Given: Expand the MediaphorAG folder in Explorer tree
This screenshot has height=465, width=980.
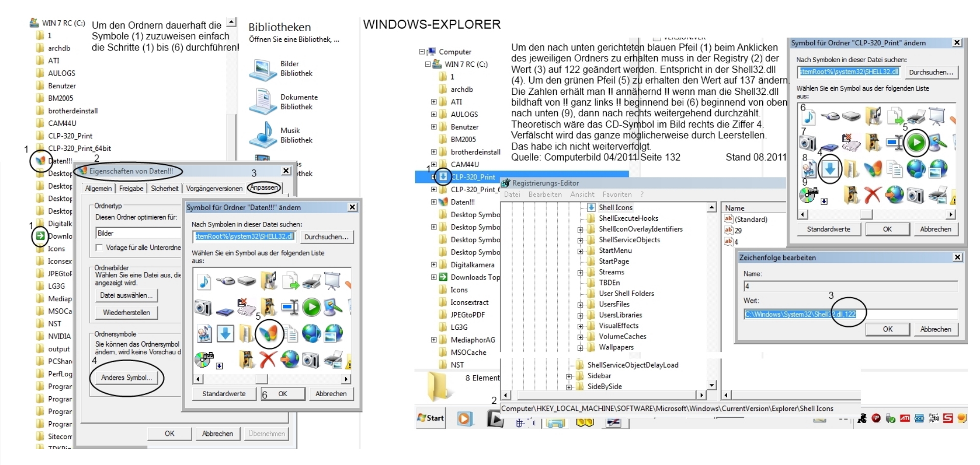Looking at the screenshot, I should tap(434, 340).
